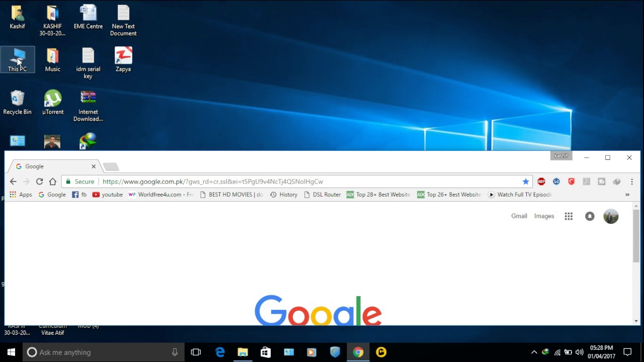
Task: Click scrollbar down arrow in Chrome
Action: click(636, 321)
